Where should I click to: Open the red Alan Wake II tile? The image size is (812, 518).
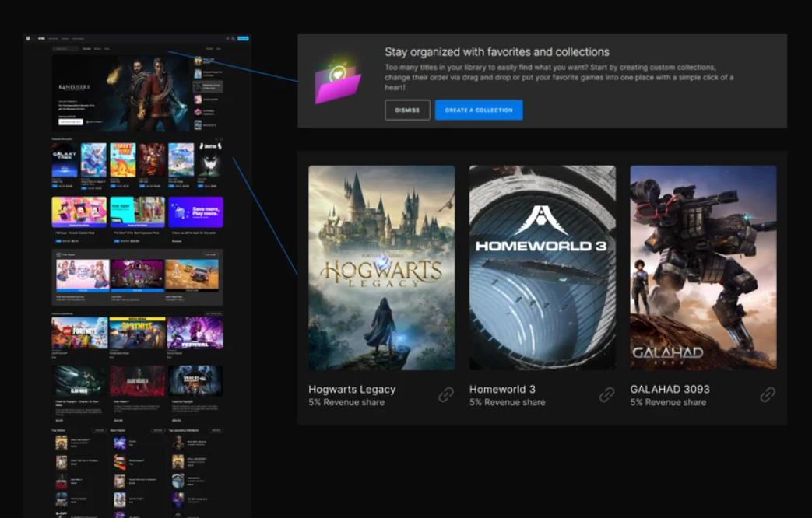pos(137,381)
